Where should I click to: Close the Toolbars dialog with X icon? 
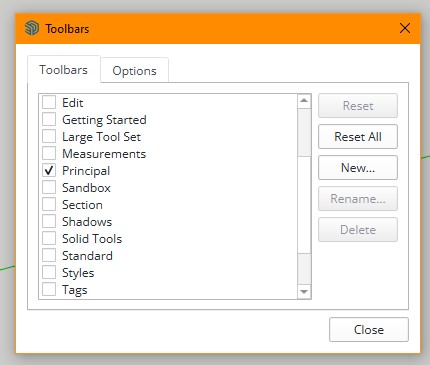tap(405, 28)
